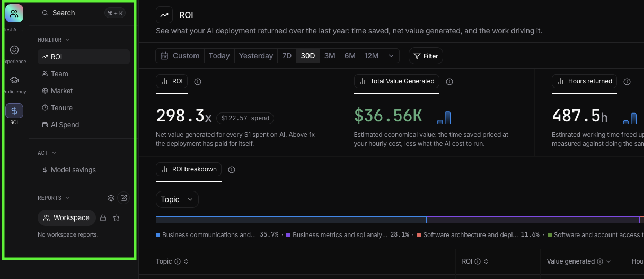Select the ROI breakdown tab

click(x=189, y=169)
